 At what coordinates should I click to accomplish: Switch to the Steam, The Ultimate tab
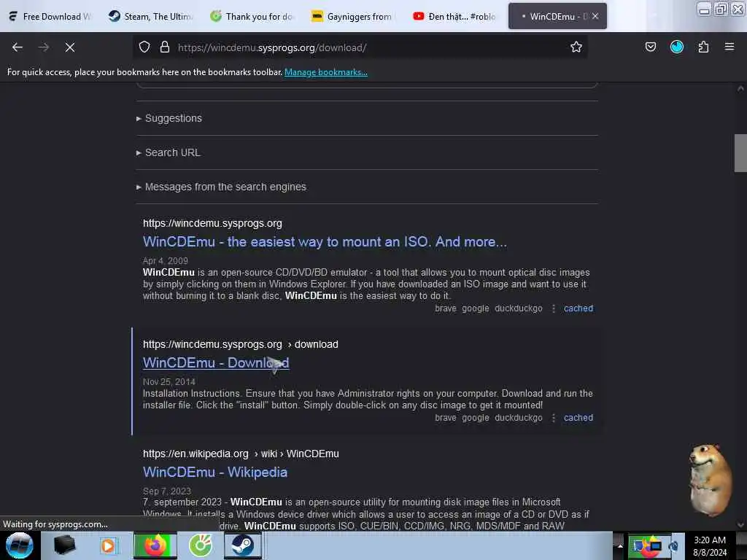click(x=150, y=17)
